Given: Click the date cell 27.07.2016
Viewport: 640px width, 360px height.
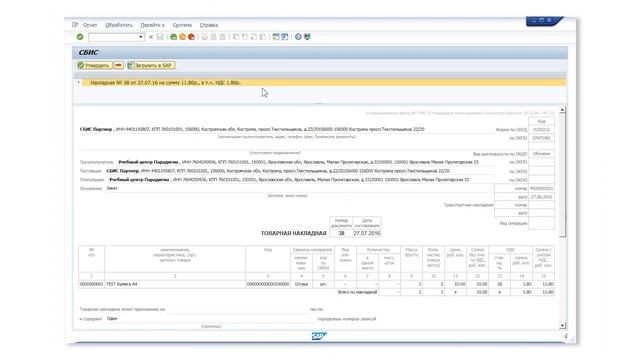Looking at the screenshot, I should tap(367, 233).
